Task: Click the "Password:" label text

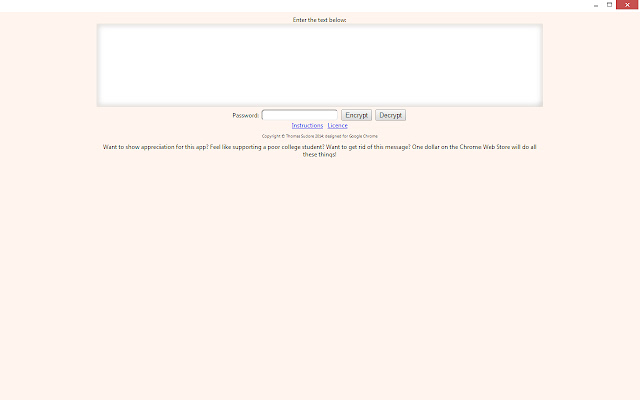Action: [246, 116]
